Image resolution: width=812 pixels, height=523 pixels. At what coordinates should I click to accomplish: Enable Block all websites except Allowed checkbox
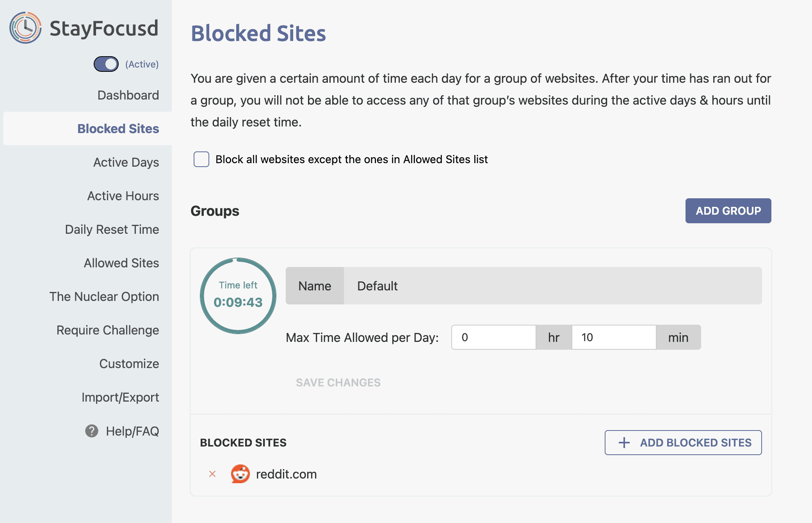[x=201, y=159]
